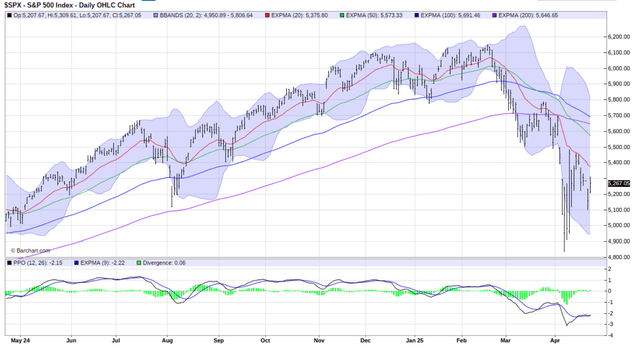The width and height of the screenshot is (640, 360).
Task: Click the 6,000.00 price axis label
Action: click(x=618, y=68)
